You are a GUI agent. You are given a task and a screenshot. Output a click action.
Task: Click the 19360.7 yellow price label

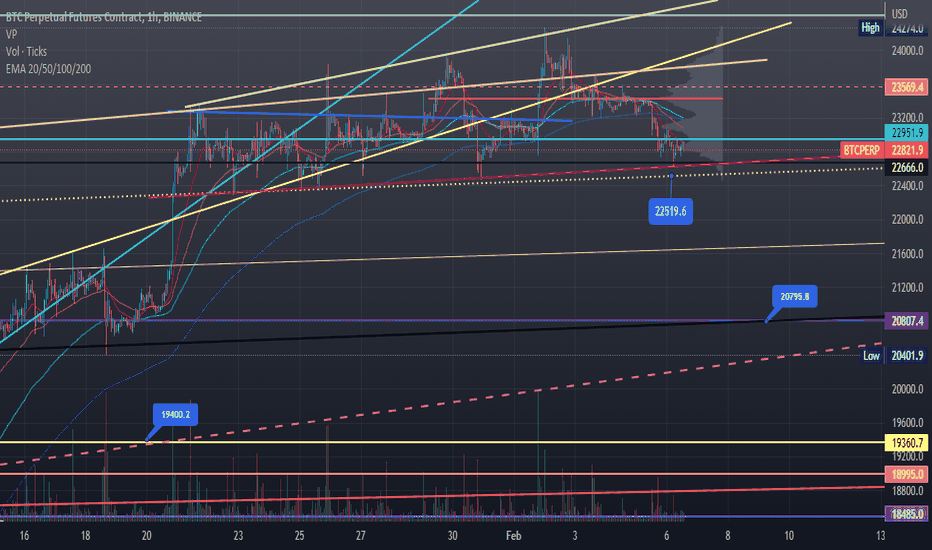906,442
